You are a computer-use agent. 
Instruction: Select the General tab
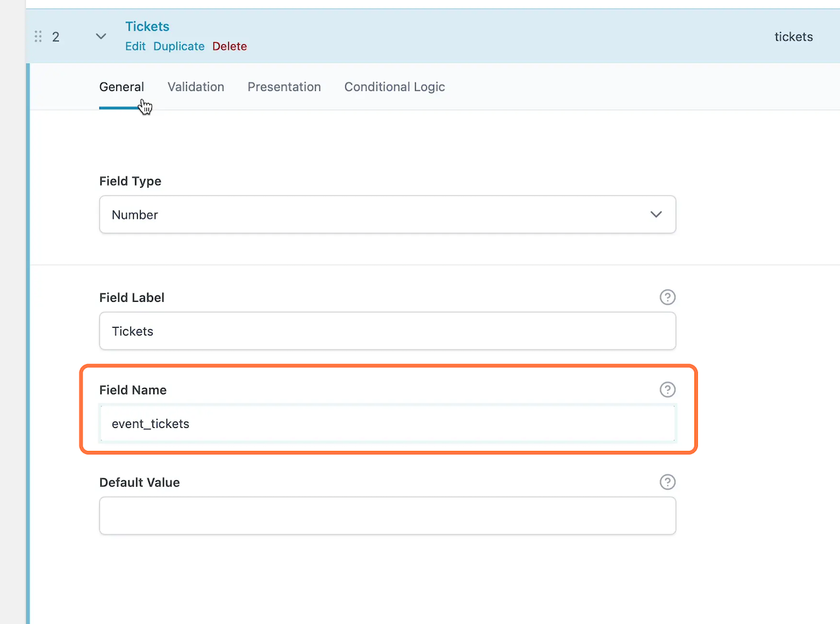click(x=122, y=86)
